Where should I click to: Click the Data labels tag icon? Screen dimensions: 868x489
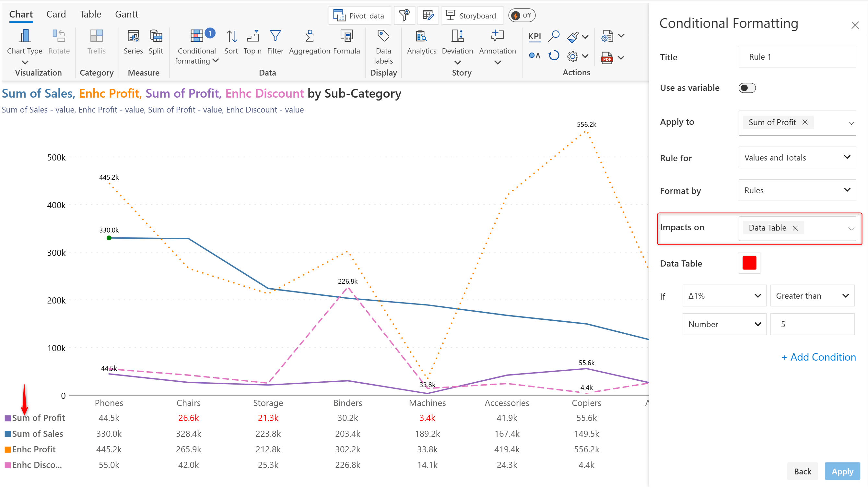point(383,36)
